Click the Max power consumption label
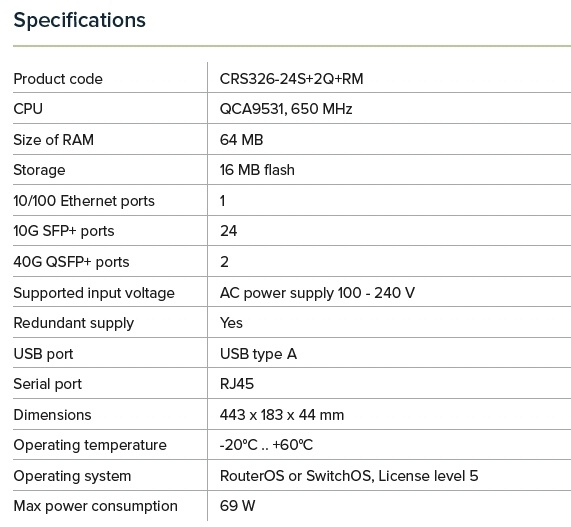This screenshot has width=571, height=527. [95, 506]
